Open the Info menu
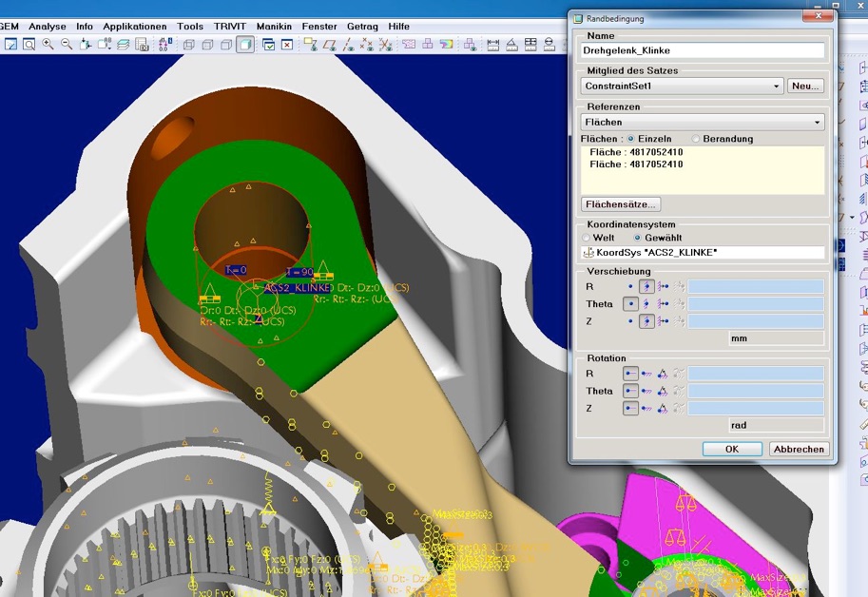 click(85, 27)
